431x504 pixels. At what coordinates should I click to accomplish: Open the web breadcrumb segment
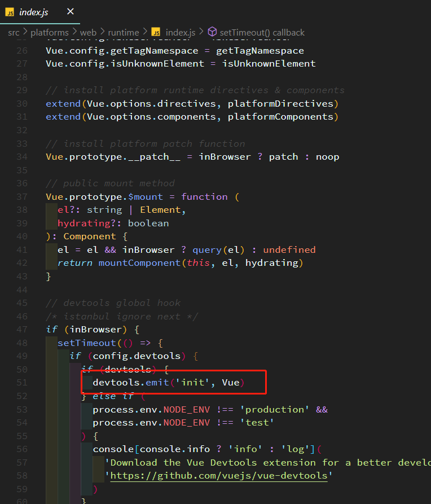[88, 33]
